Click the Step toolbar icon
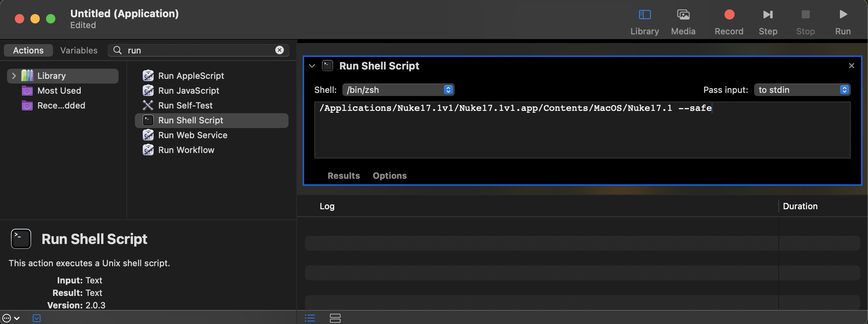868x324 pixels. click(x=768, y=15)
